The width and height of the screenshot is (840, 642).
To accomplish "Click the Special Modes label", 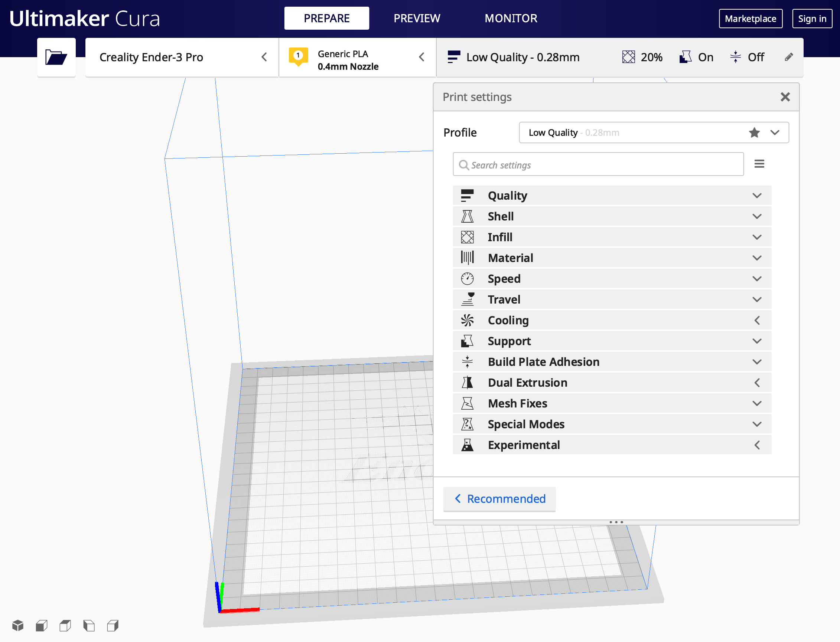I will [x=526, y=424].
